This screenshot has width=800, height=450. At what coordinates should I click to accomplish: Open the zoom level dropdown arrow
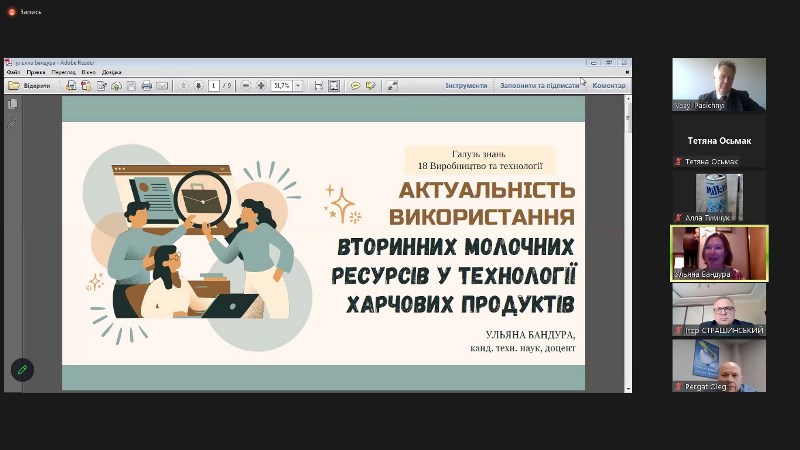[298, 86]
